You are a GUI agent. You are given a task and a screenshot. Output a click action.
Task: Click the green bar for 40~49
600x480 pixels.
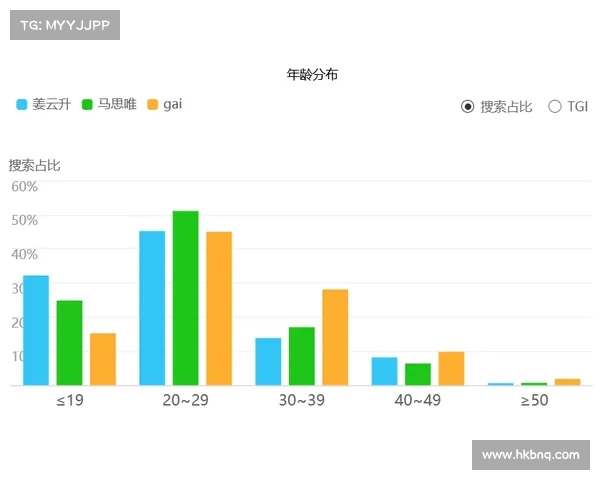tap(418, 374)
